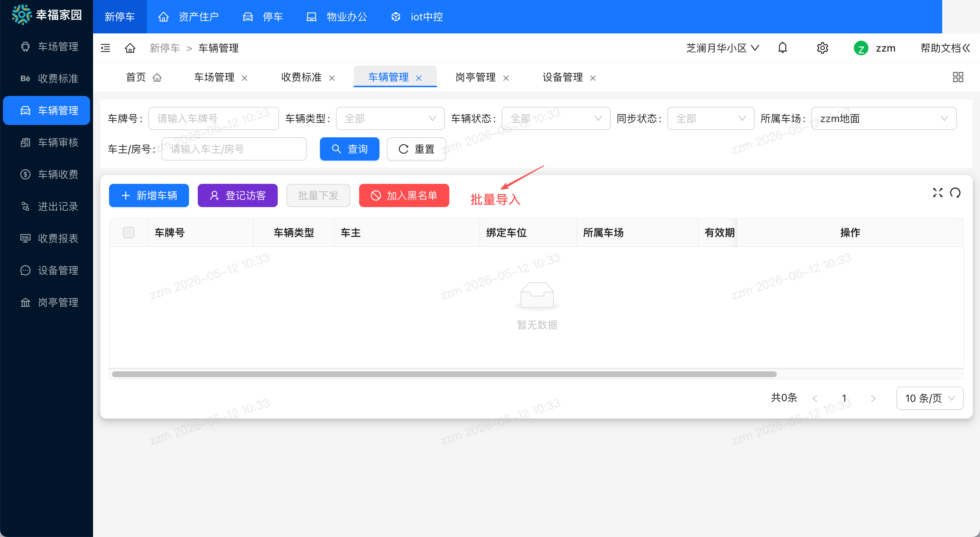Go to next page arrow
Image resolution: width=980 pixels, height=537 pixels.
[x=873, y=398]
